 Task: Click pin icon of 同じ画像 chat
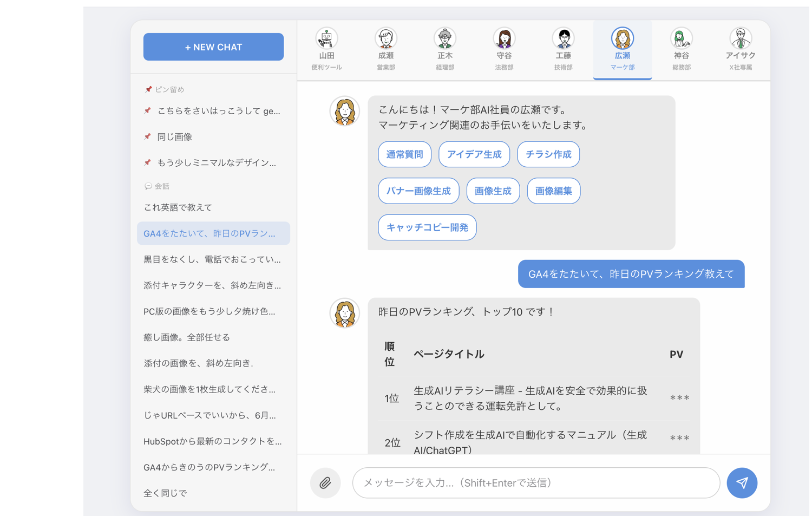147,136
